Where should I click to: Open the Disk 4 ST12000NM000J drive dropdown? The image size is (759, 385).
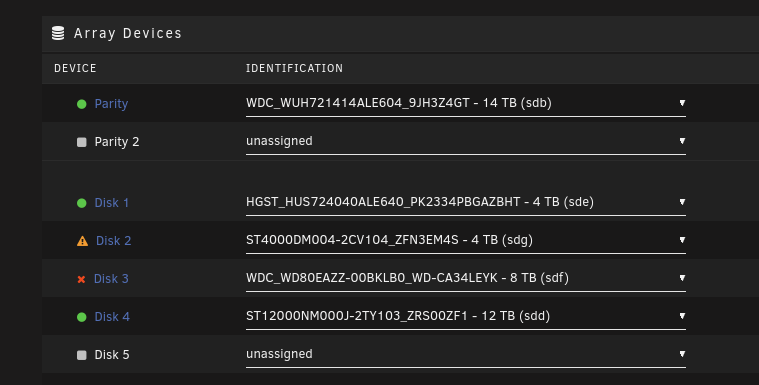[x=466, y=316]
